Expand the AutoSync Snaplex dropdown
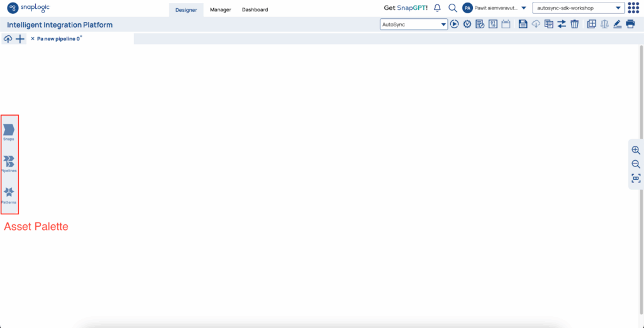The height and width of the screenshot is (328, 644). [413, 24]
